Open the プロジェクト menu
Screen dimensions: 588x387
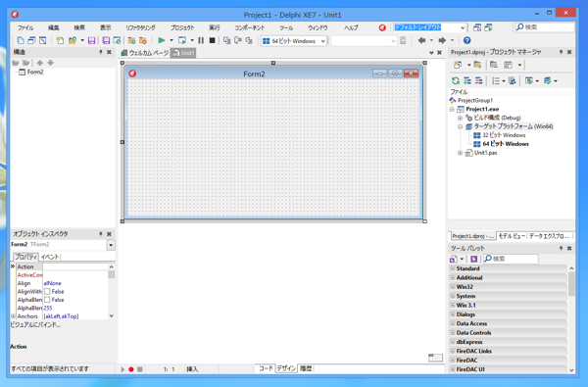click(182, 27)
